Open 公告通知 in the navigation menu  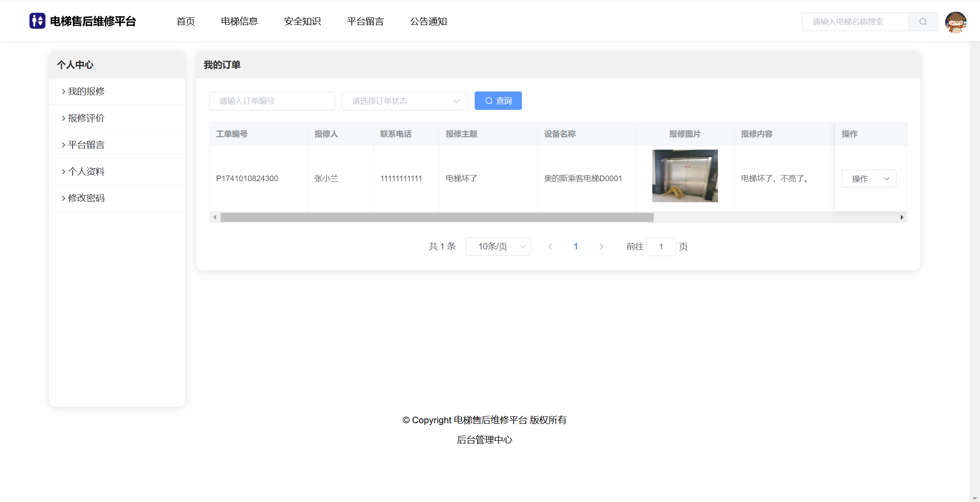428,21
